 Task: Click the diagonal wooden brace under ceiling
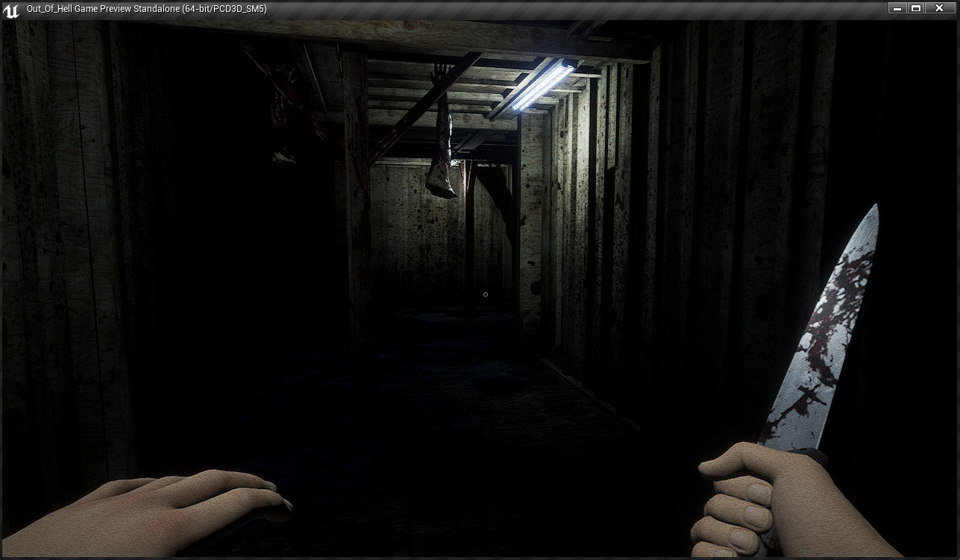click(x=425, y=104)
